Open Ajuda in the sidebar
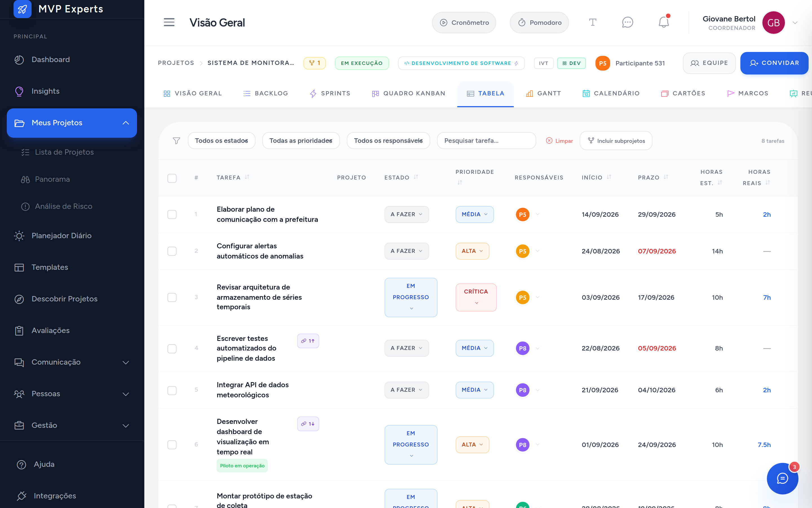 pyautogui.click(x=72, y=464)
